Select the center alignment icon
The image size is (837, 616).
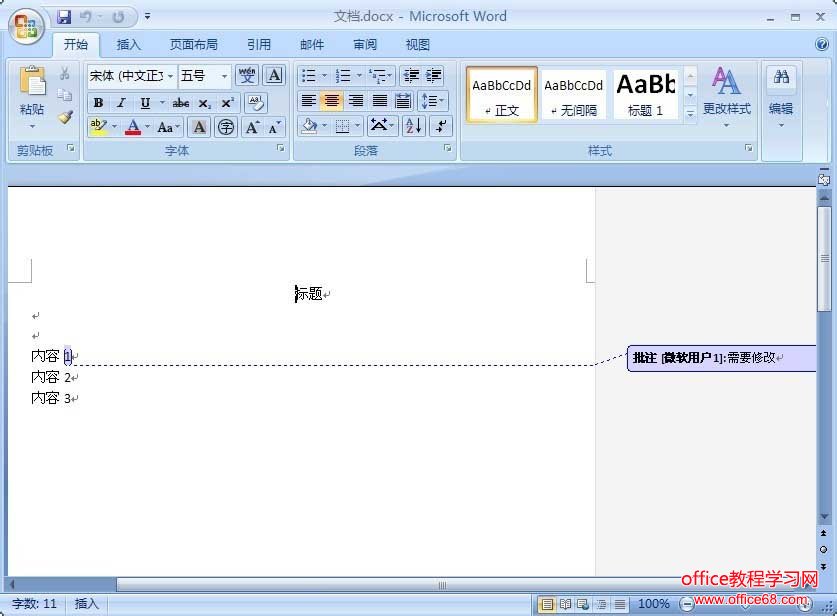(330, 100)
